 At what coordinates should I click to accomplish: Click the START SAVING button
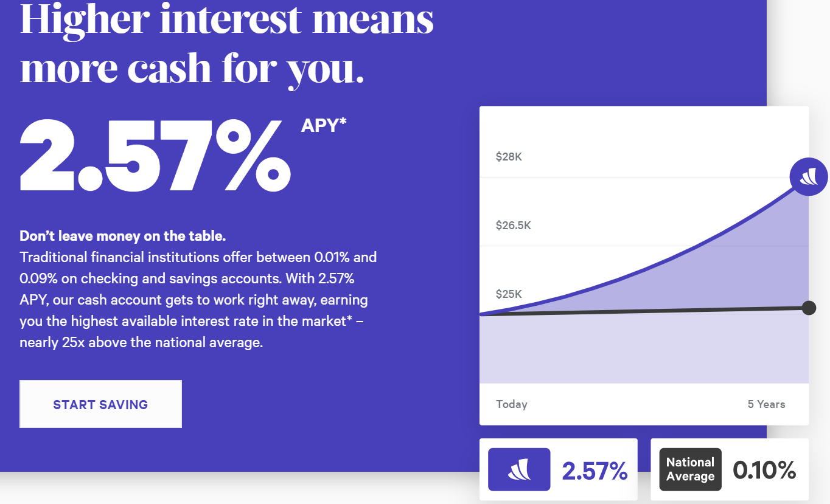click(100, 404)
